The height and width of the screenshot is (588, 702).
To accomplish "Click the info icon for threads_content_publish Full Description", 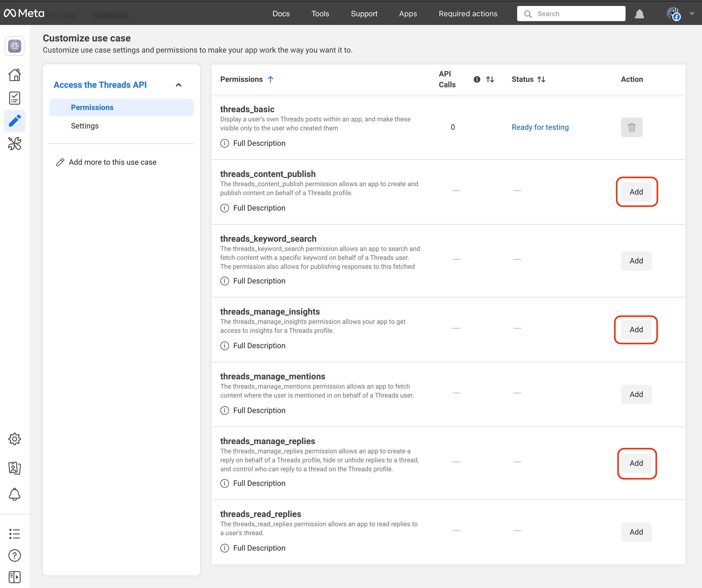I will click(x=225, y=208).
